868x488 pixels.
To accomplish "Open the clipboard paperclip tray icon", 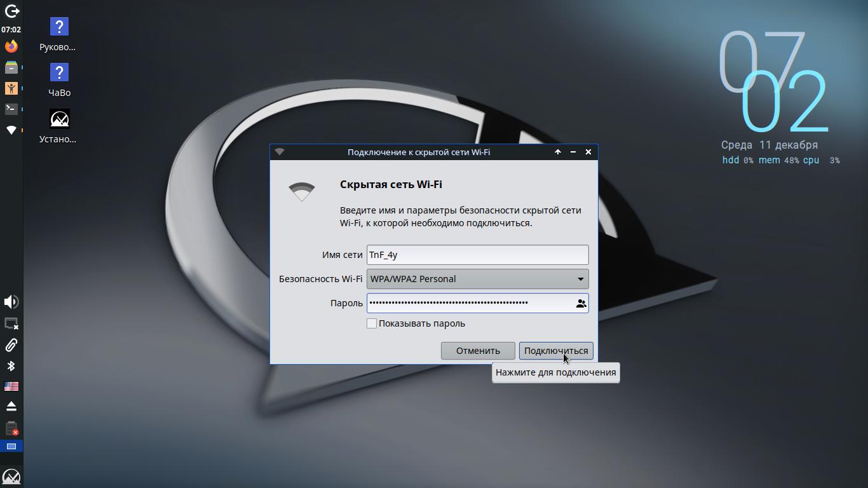I will click(11, 345).
